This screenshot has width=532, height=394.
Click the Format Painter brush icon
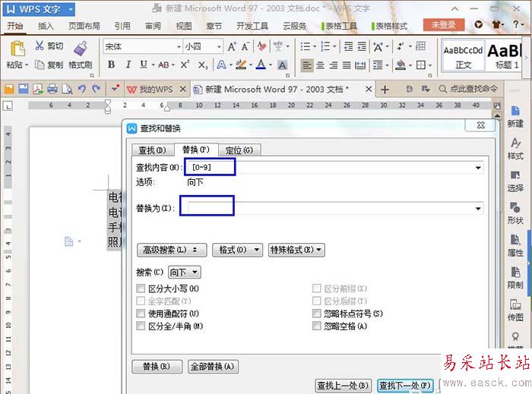[79, 49]
